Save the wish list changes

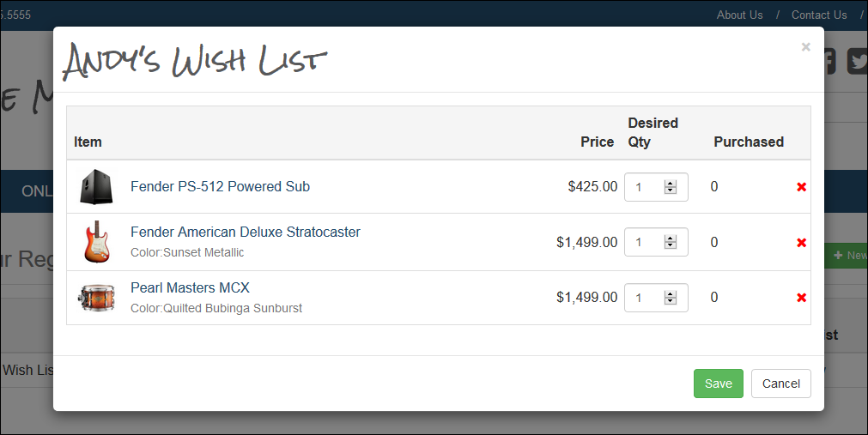coord(718,384)
